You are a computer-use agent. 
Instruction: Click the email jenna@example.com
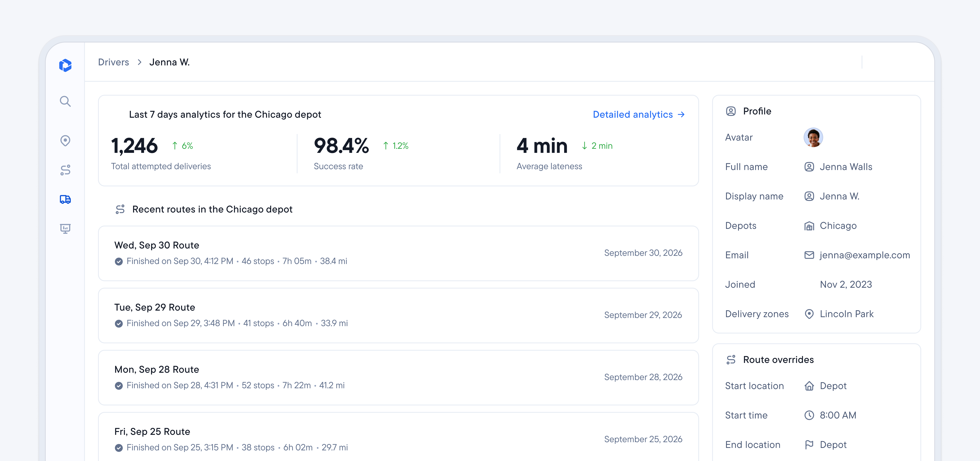click(865, 255)
